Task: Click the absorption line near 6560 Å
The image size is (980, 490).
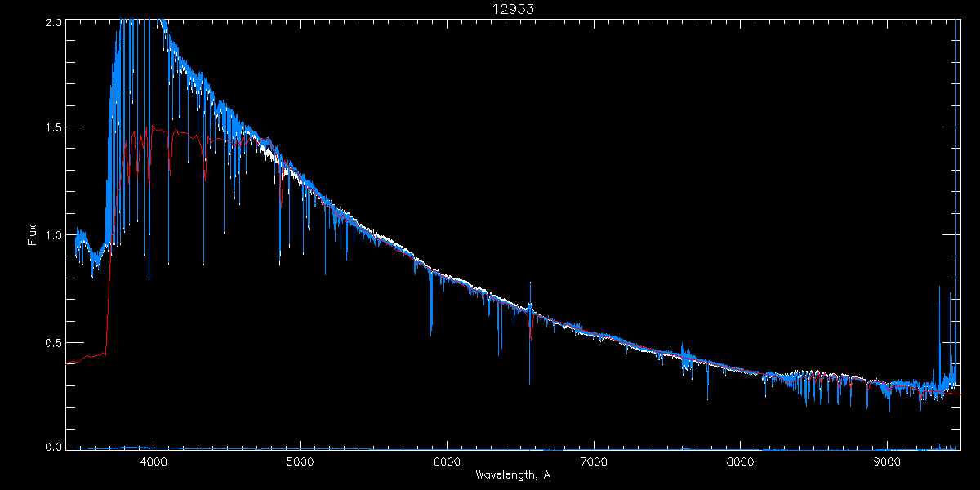Action: (x=529, y=347)
